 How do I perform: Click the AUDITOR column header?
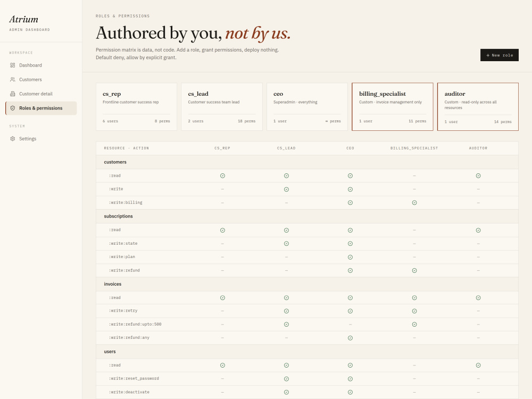coord(478,148)
